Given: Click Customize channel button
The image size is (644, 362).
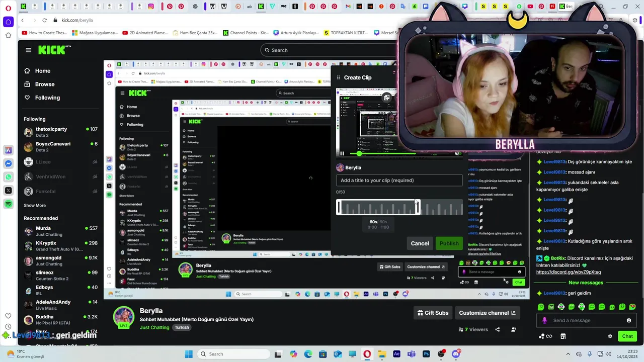Looking at the screenshot, I should click(487, 313).
